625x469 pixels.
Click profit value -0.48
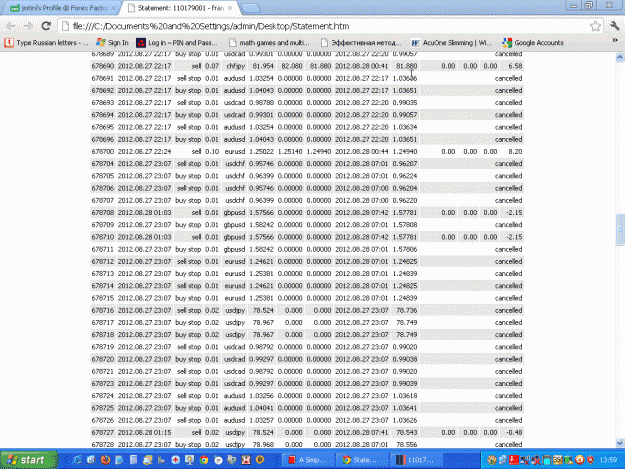click(x=514, y=432)
